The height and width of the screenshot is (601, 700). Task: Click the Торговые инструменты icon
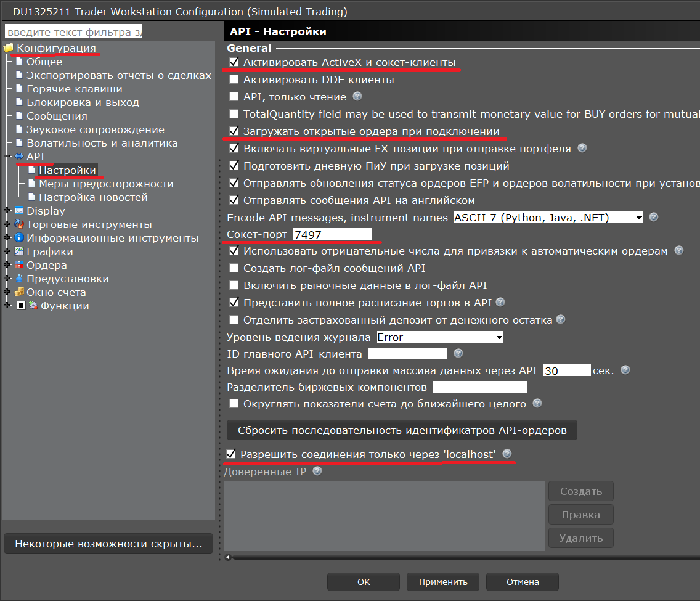(19, 224)
